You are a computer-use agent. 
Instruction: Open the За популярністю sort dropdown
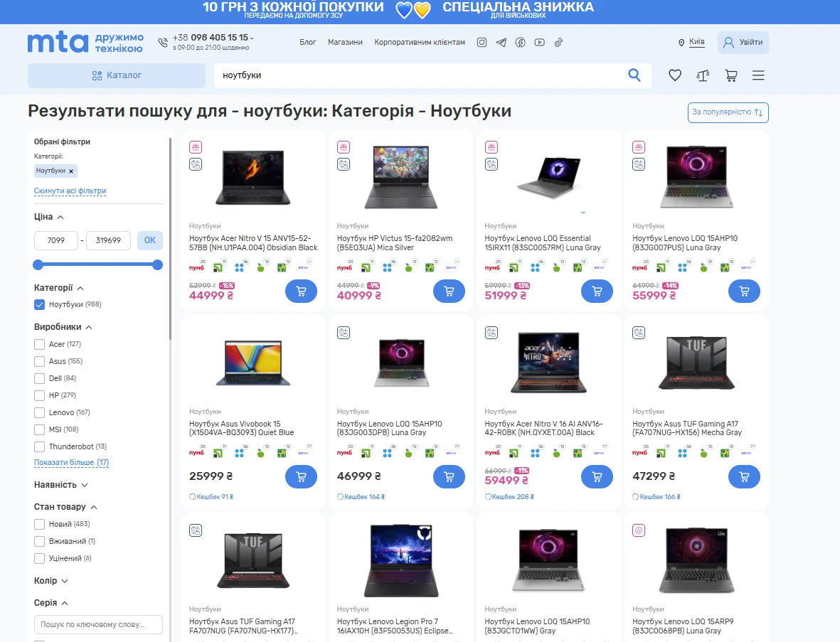point(728,112)
